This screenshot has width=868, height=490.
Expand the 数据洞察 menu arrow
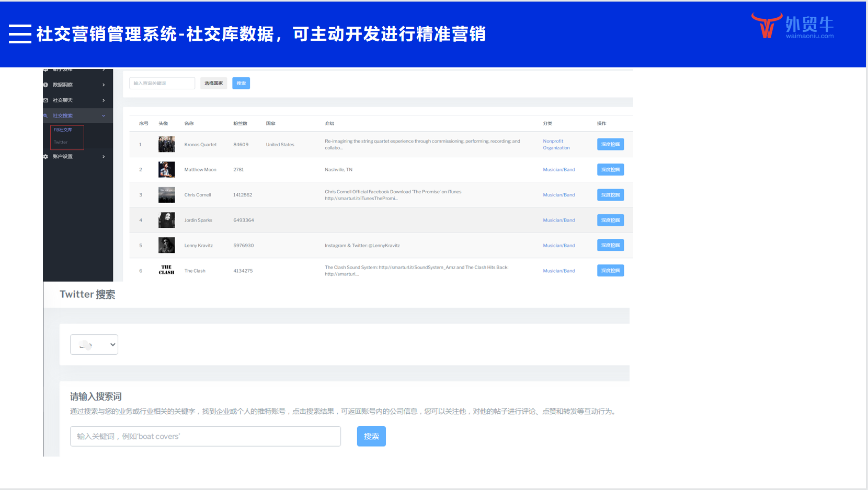(104, 85)
